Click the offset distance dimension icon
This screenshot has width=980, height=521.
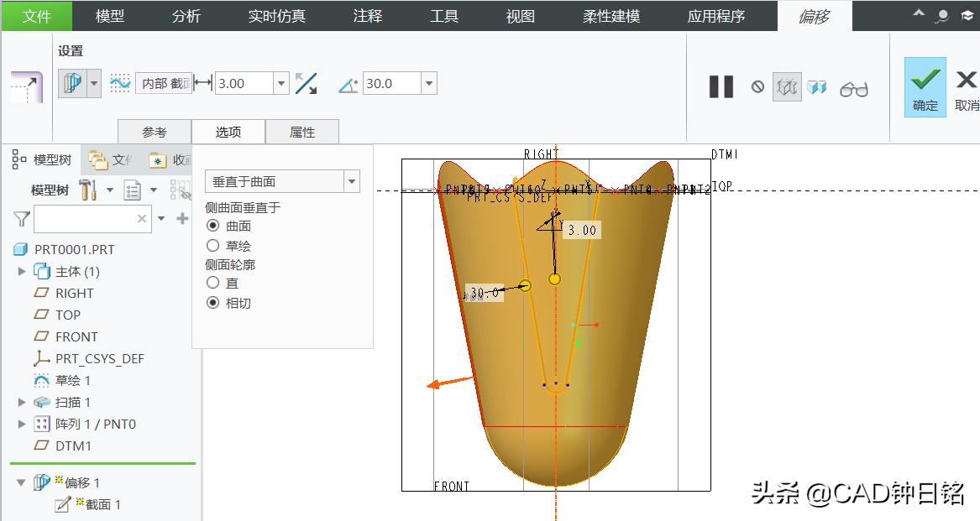click(203, 82)
